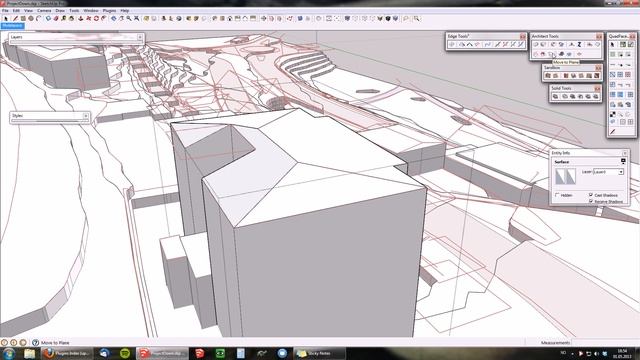
Task: Open the Window menu
Action: point(91,10)
